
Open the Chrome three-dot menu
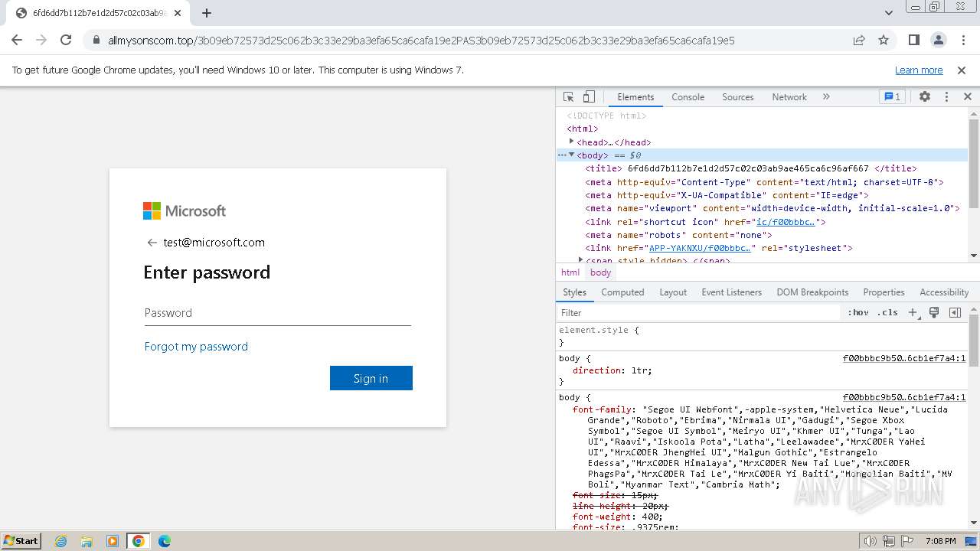pos(962,40)
